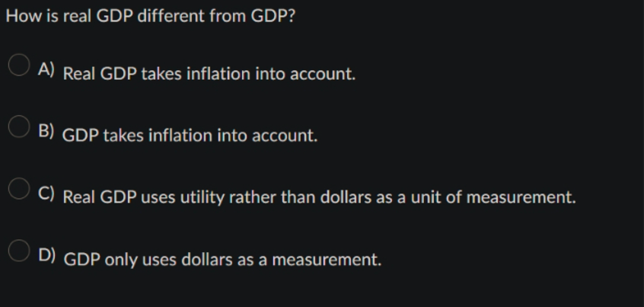Click the 'D)' letter label
This screenshot has width=644, height=307.
coord(47,255)
